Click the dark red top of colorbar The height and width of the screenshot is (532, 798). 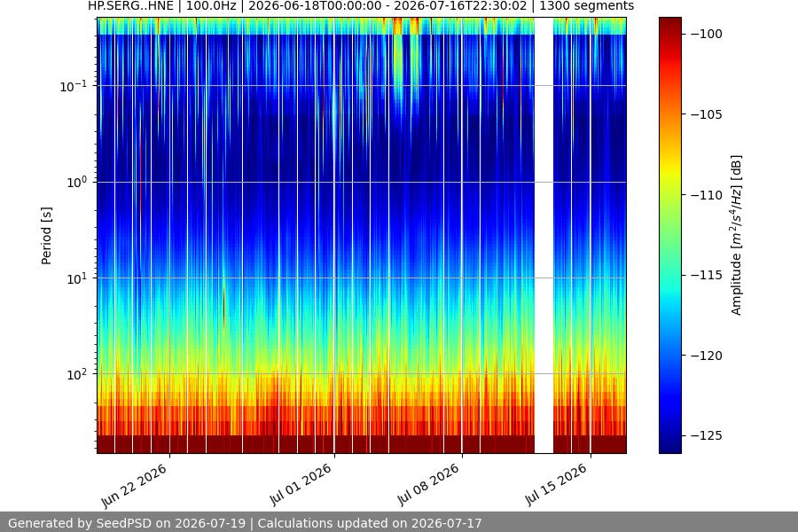tap(670, 23)
